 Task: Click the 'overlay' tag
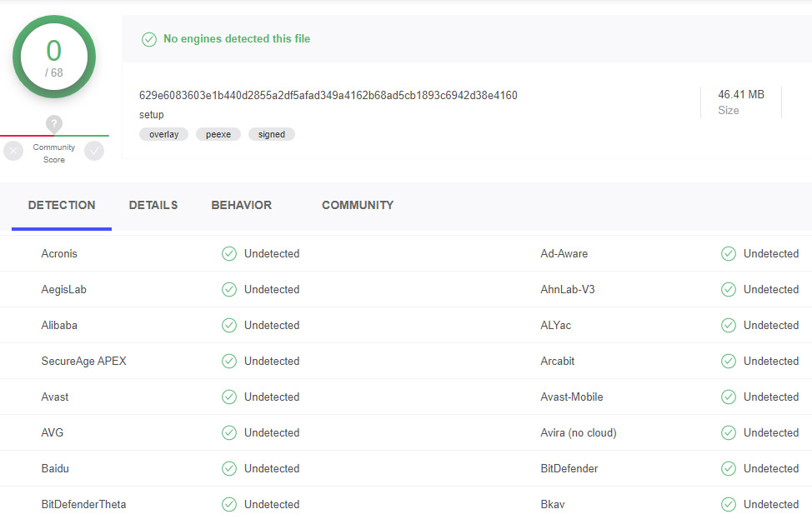coord(164,134)
